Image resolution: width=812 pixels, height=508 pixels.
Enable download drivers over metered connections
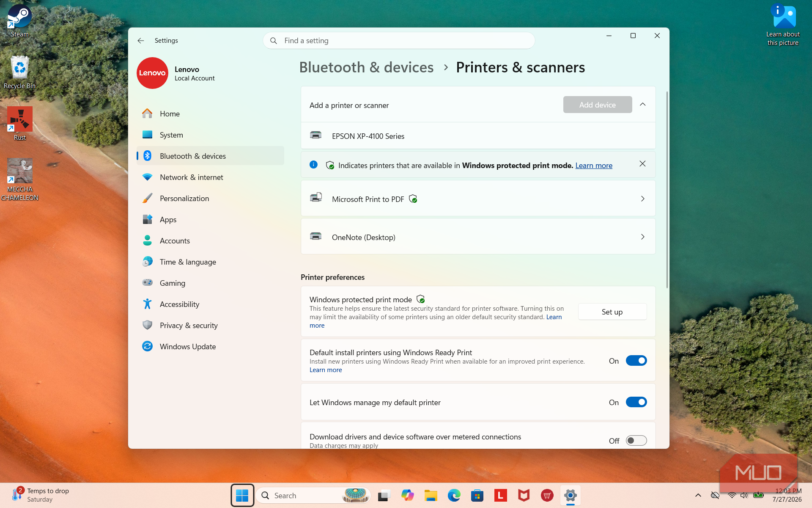coord(636,441)
